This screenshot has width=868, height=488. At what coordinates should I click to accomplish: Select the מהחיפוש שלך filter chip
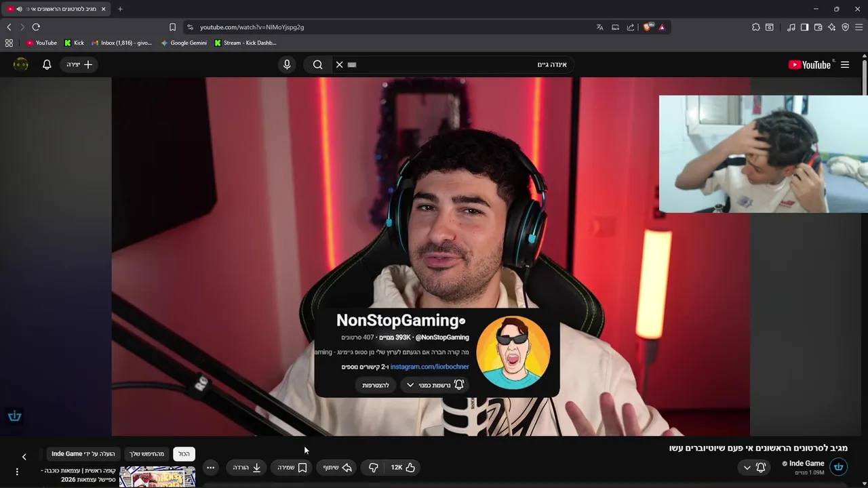pos(147,454)
